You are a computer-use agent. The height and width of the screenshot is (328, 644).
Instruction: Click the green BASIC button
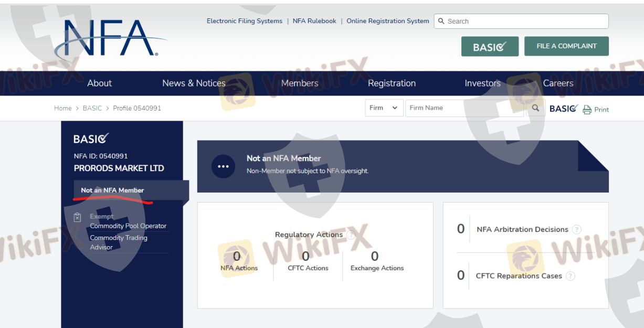[490, 46]
